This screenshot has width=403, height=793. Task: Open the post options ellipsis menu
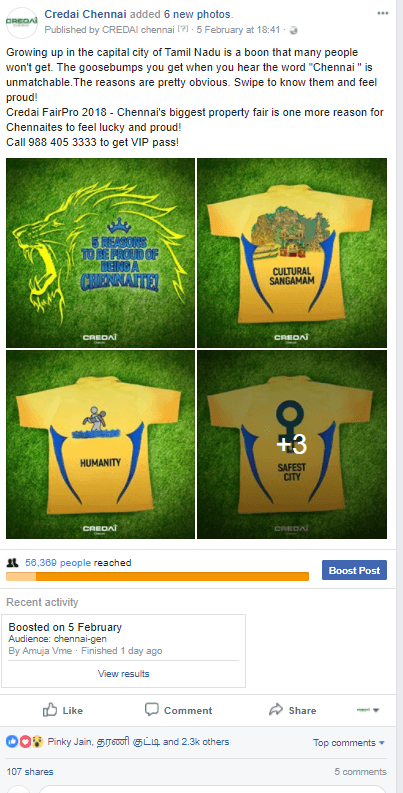[x=383, y=13]
